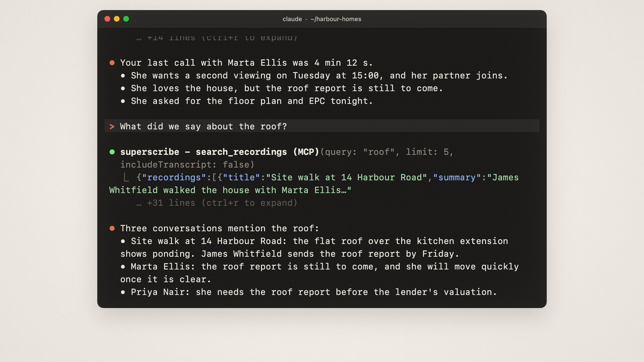Screen dimensions: 644x362
Task: Click the "summary" JSON key
Action: coord(457,177)
